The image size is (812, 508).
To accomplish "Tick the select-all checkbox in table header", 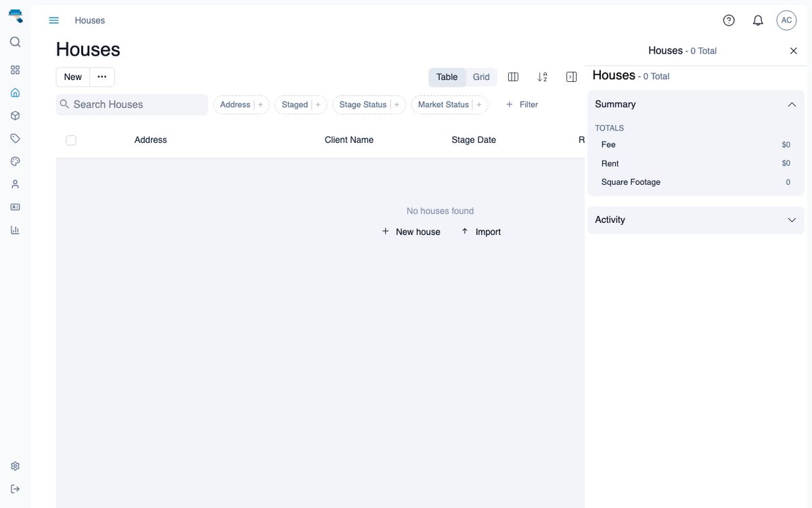I will (71, 140).
